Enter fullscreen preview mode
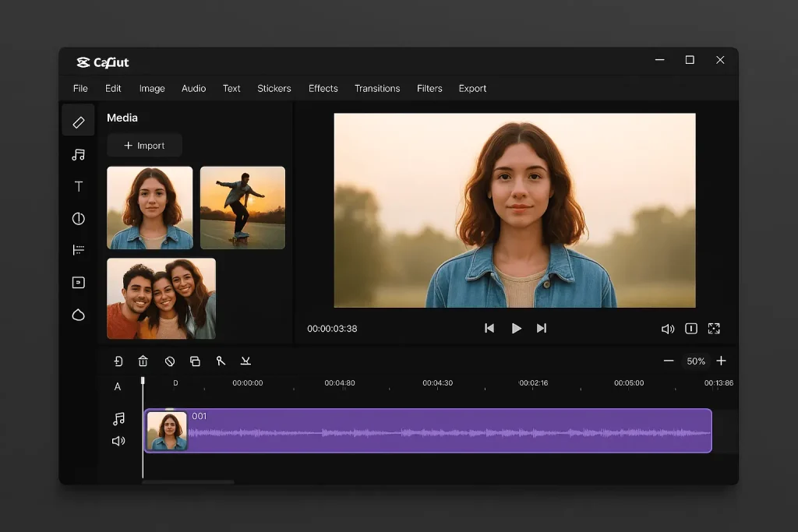 pyautogui.click(x=714, y=329)
